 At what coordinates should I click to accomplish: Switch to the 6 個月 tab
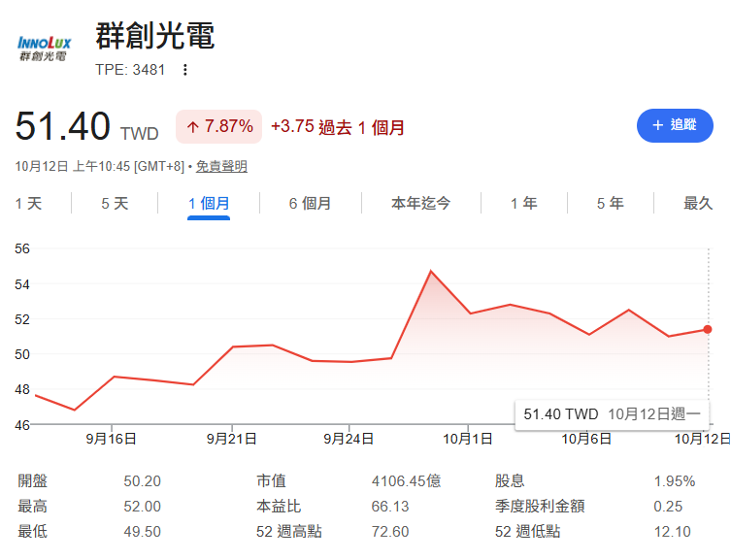(310, 204)
